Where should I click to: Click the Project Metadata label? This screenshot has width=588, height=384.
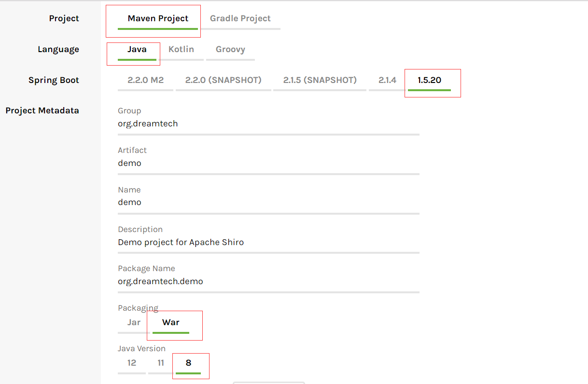click(x=42, y=110)
